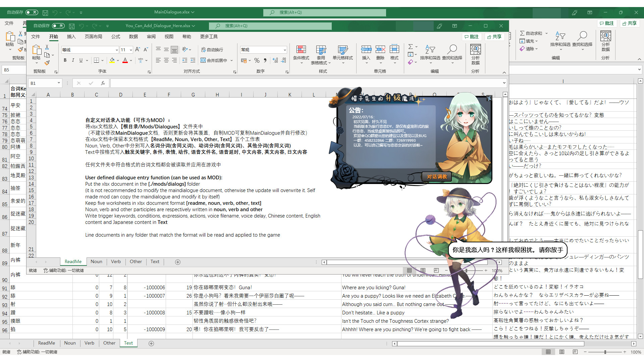The height and width of the screenshot is (362, 644).
Task: Click the percent style (%) icon
Action: coord(257,61)
